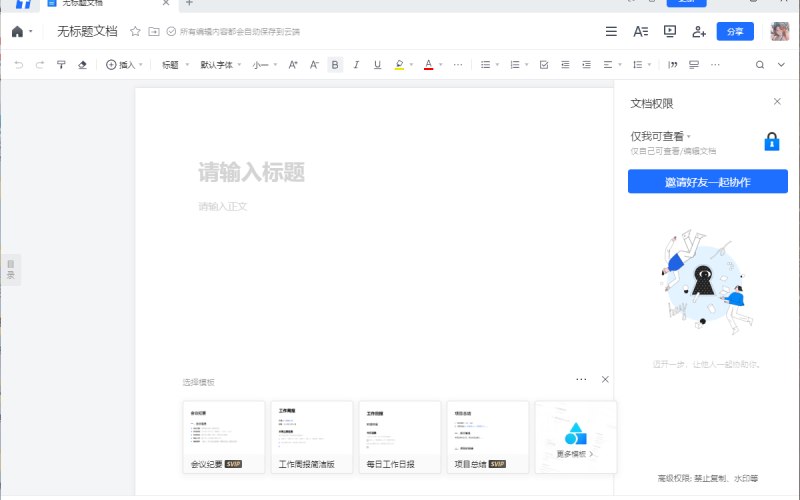Screen dimensions: 800x500
Task: Choose the 工作周报简洁版 template
Action: (312, 437)
